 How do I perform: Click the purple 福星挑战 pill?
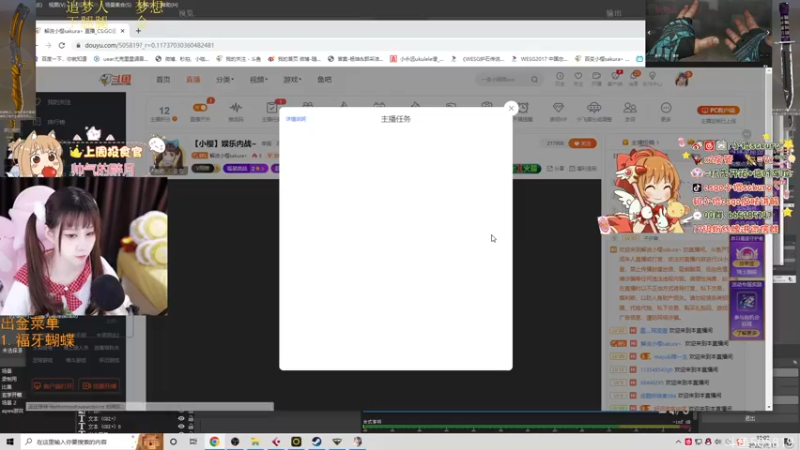pos(245,168)
